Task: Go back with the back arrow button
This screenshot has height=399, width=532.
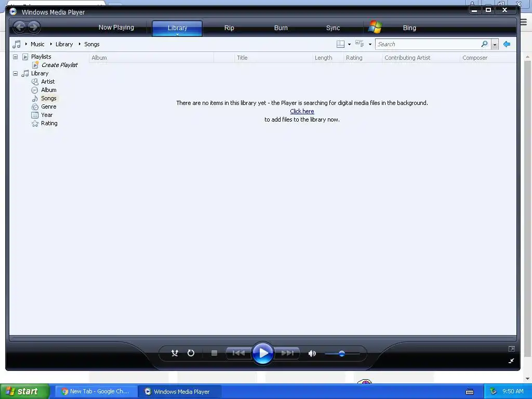Action: pyautogui.click(x=20, y=27)
